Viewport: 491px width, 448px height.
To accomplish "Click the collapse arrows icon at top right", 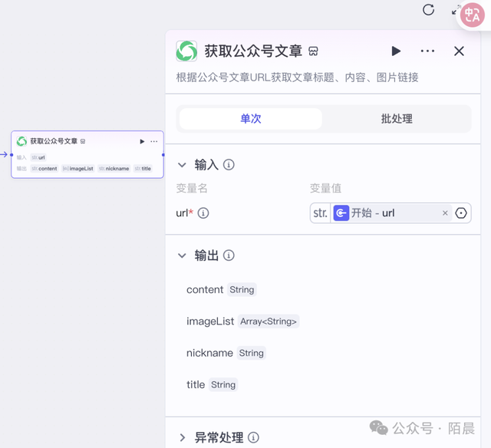I will pos(456,10).
